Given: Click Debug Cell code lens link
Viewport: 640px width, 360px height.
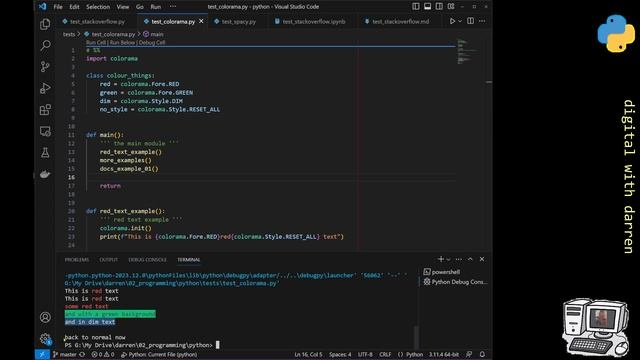Looking at the screenshot, I should (x=152, y=42).
